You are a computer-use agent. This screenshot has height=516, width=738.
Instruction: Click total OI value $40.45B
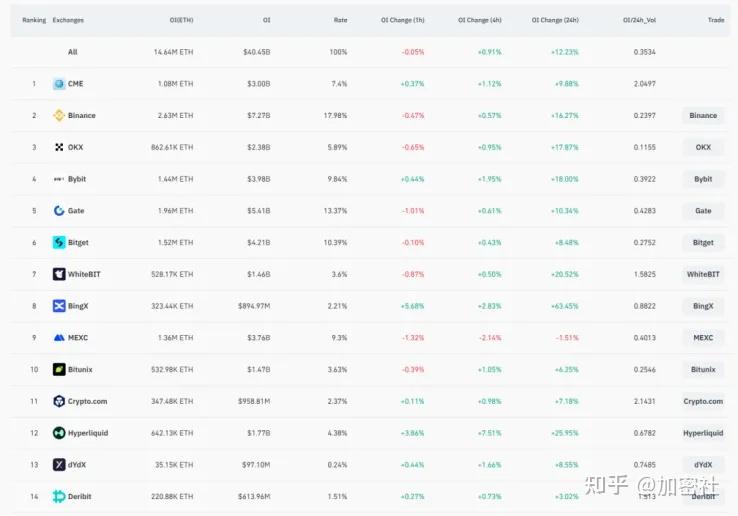point(257,52)
